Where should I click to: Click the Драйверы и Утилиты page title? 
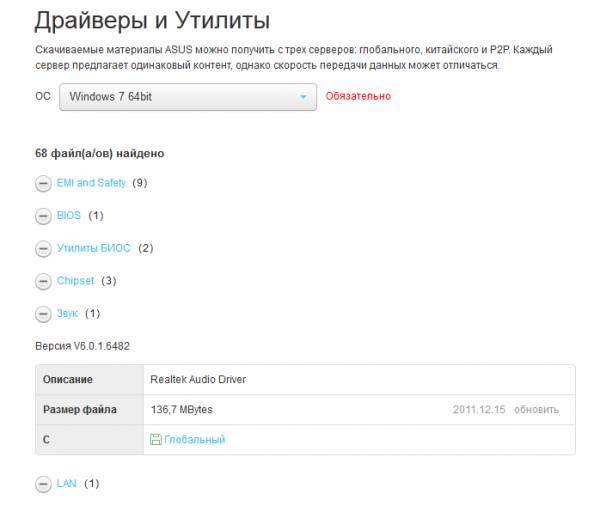pyautogui.click(x=152, y=20)
